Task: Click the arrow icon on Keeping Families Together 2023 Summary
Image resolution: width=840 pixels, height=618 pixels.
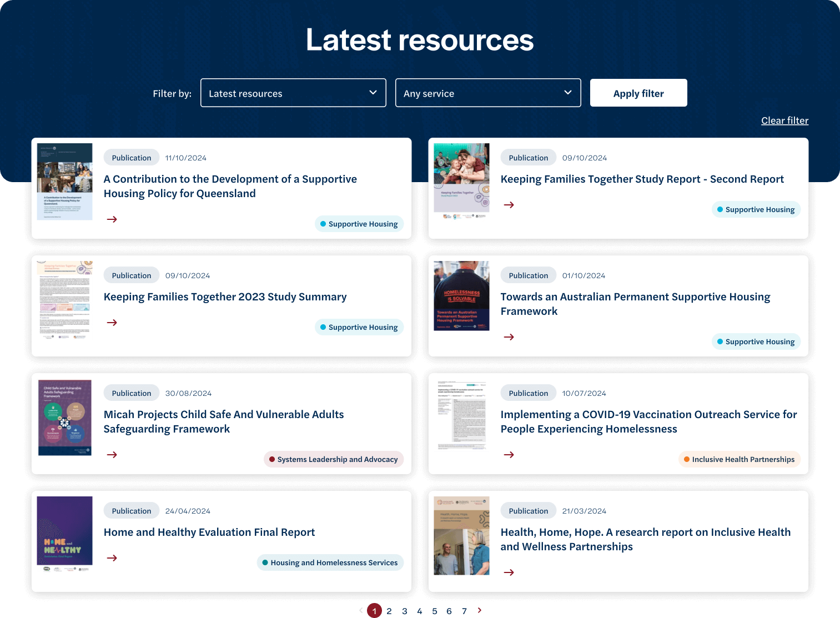Action: click(x=112, y=322)
